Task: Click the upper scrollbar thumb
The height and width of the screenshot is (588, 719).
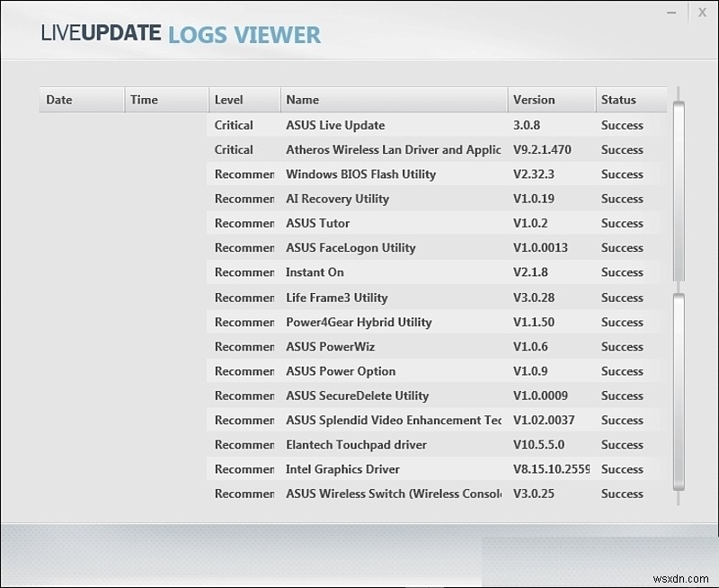Action: pos(679,192)
